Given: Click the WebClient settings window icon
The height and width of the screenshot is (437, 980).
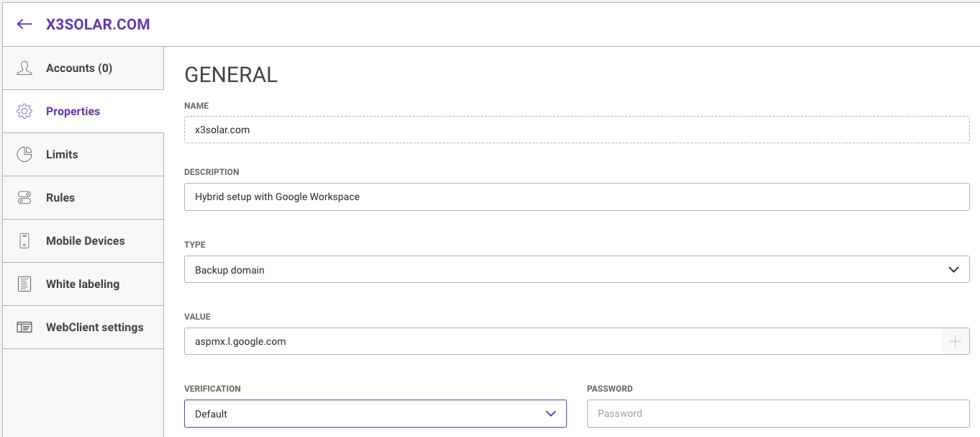Looking at the screenshot, I should tap(24, 328).
